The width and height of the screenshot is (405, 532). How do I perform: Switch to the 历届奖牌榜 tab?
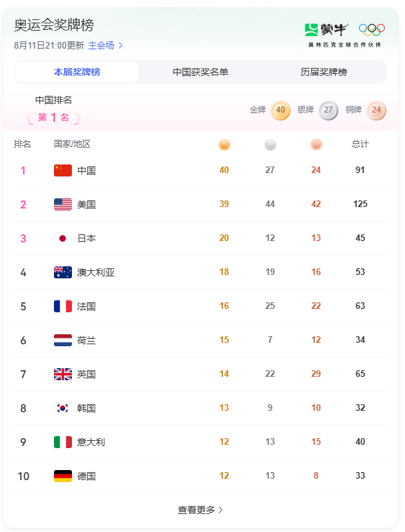(x=324, y=72)
